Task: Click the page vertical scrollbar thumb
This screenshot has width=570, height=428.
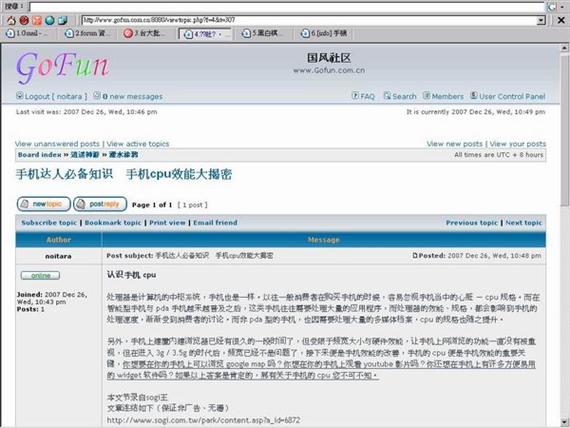Action: click(565, 131)
